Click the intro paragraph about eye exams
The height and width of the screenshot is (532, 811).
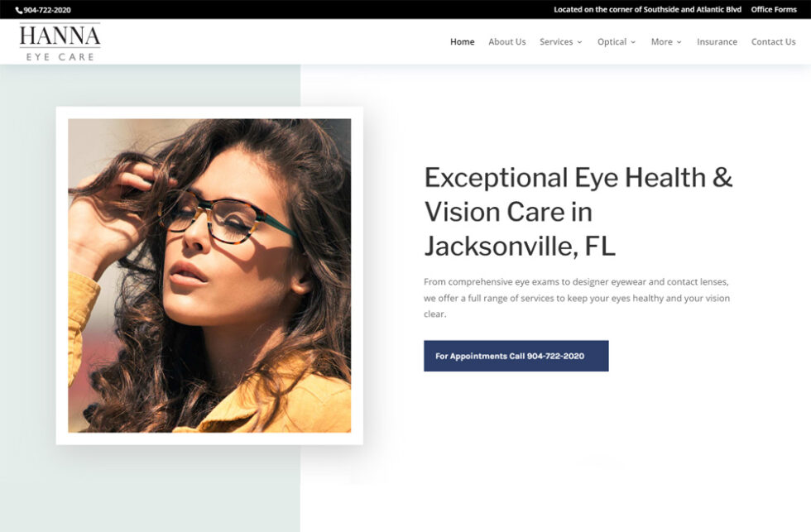tap(574, 298)
